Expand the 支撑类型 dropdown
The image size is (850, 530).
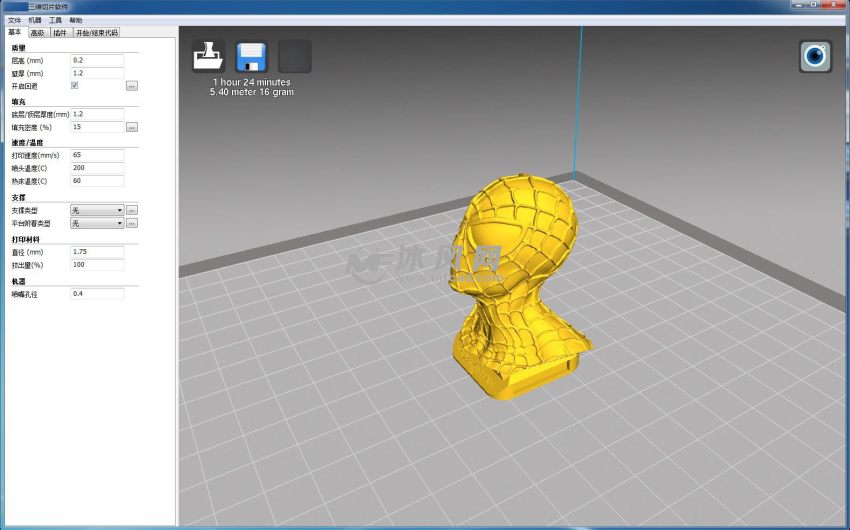click(97, 210)
